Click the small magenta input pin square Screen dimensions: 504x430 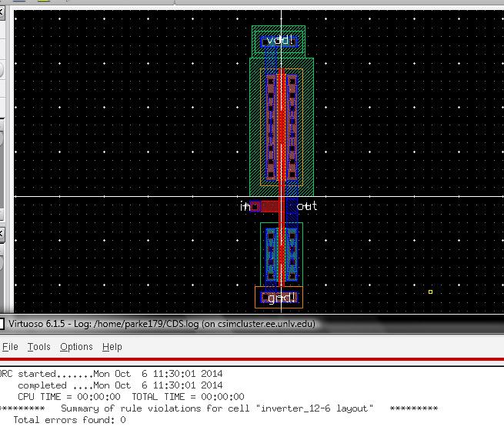[255, 206]
